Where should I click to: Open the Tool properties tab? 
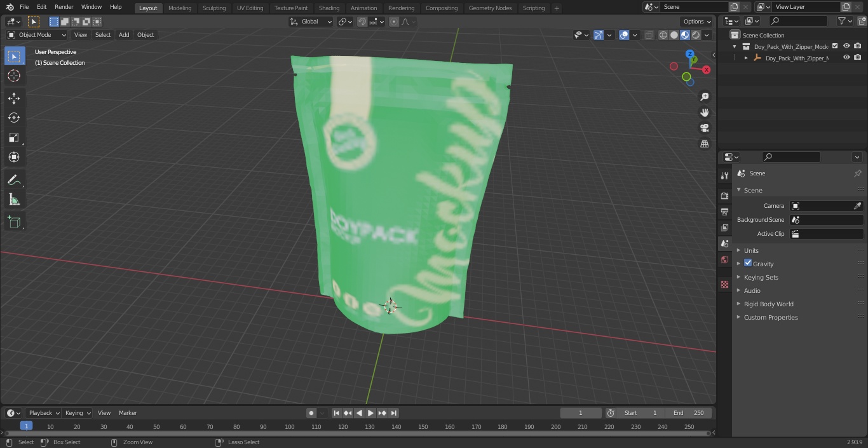tap(724, 175)
